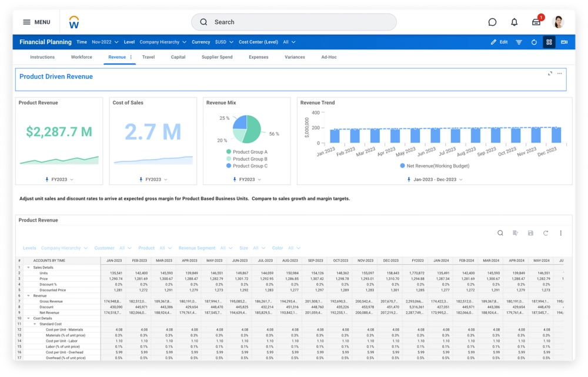Open the inbox with red badge
588x377 pixels.
coord(536,22)
